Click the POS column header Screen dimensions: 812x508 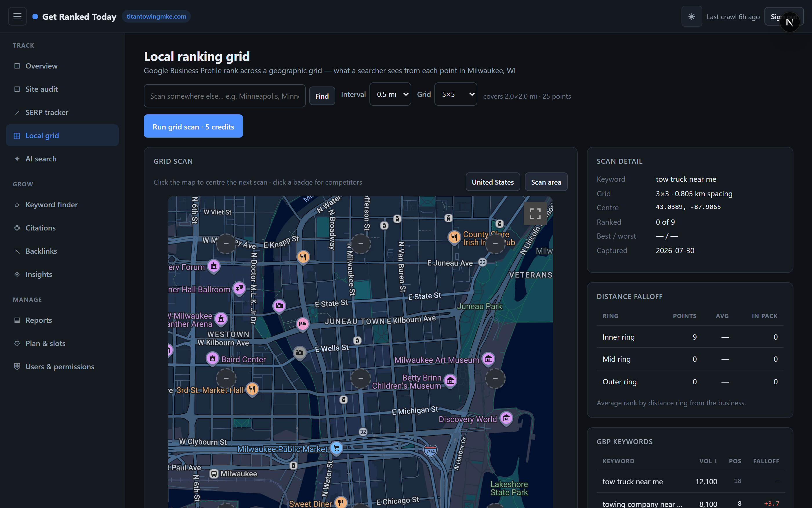click(x=735, y=461)
